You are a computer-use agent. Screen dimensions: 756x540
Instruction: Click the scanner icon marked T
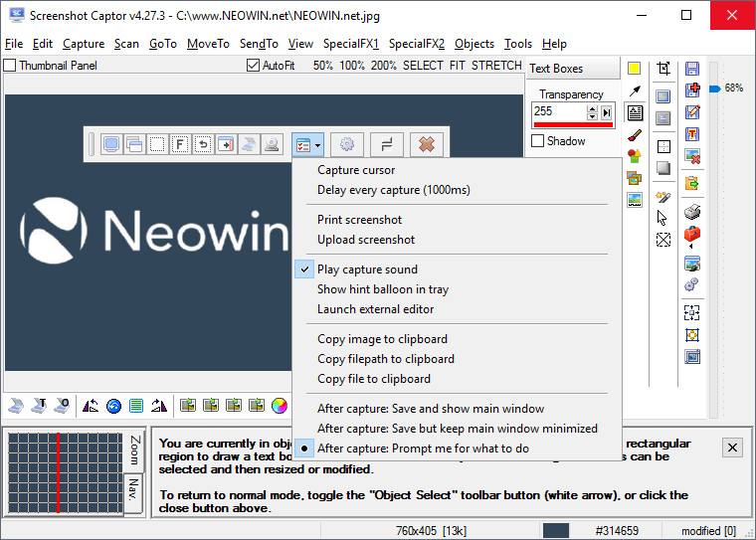39,406
